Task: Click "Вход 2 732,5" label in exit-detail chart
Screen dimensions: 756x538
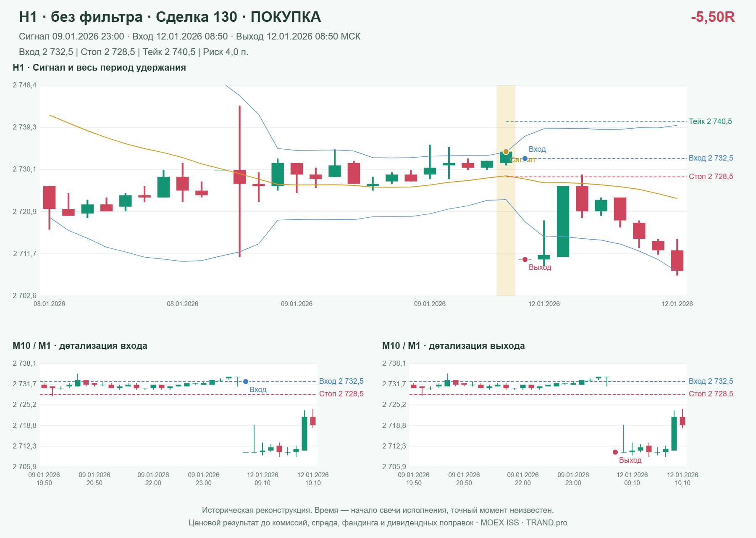Action: (x=711, y=381)
